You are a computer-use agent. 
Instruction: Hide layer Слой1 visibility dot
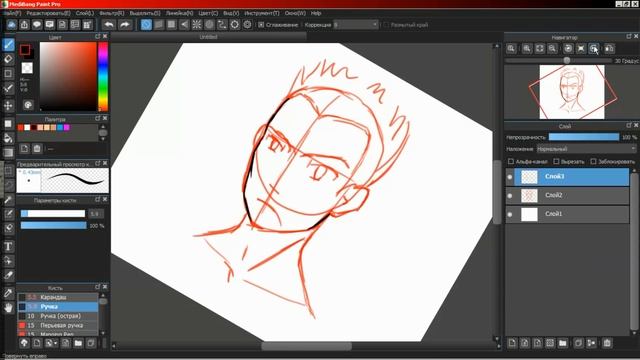click(510, 214)
